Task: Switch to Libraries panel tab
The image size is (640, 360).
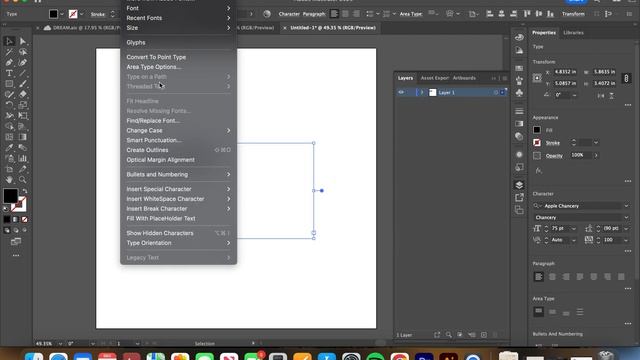Action: coord(573,33)
